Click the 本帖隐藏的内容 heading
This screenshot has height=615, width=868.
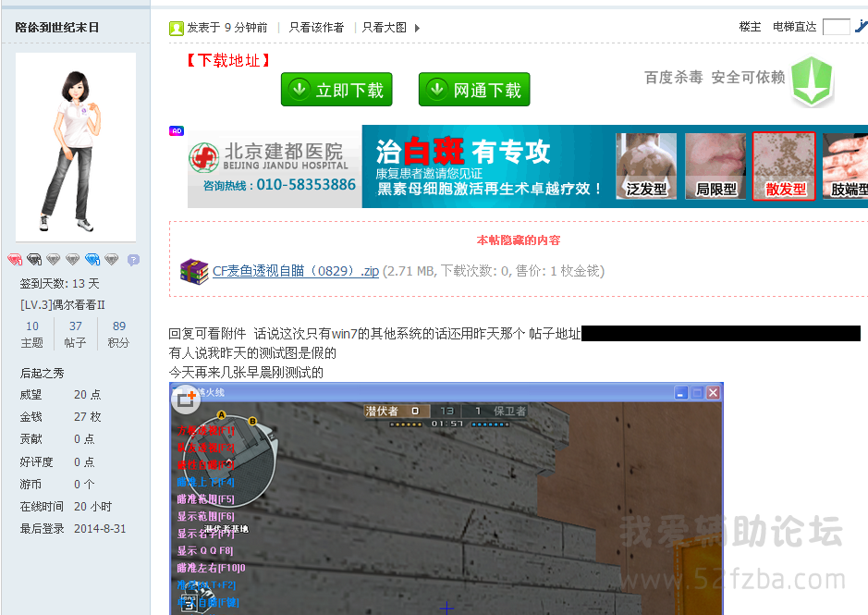(x=519, y=240)
